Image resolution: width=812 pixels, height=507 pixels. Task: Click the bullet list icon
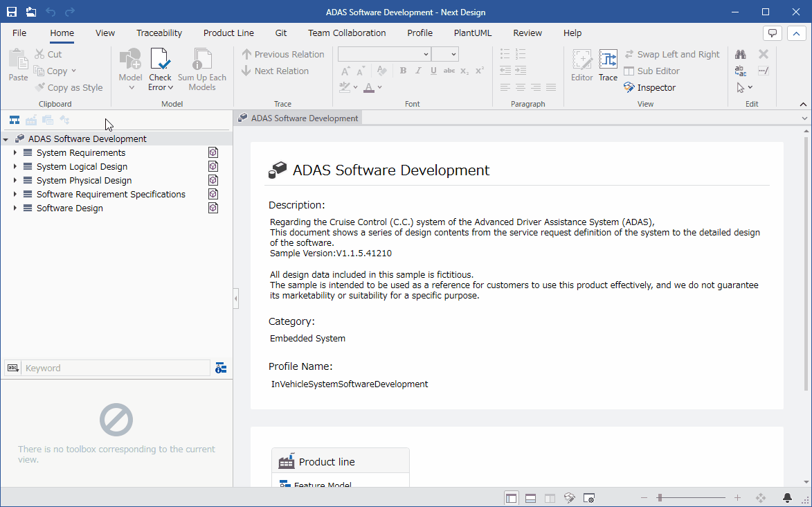(x=505, y=54)
